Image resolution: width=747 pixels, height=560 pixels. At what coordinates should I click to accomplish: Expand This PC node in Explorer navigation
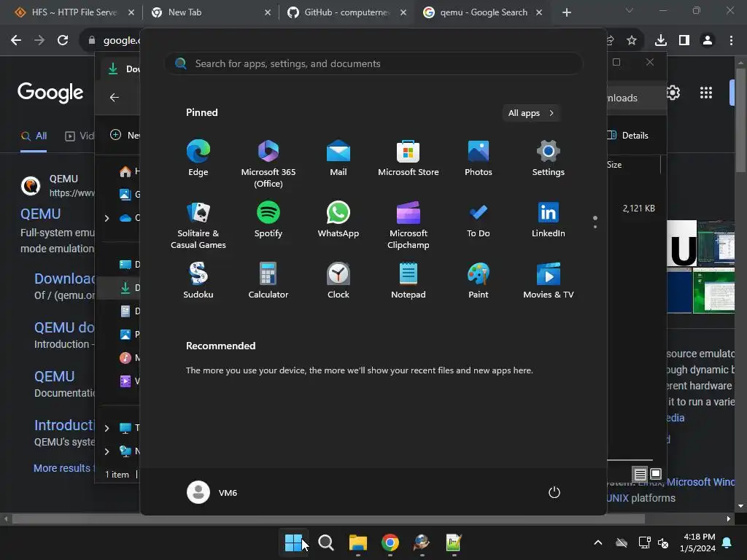click(107, 428)
